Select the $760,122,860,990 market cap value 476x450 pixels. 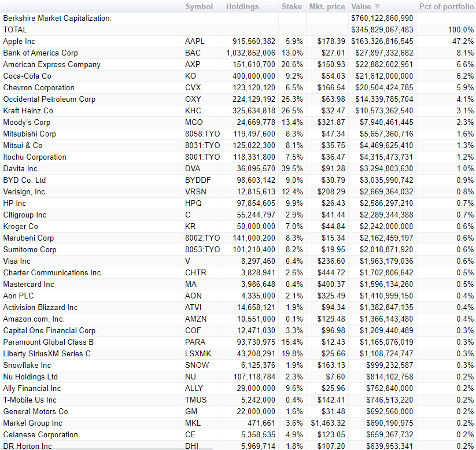tap(382, 18)
